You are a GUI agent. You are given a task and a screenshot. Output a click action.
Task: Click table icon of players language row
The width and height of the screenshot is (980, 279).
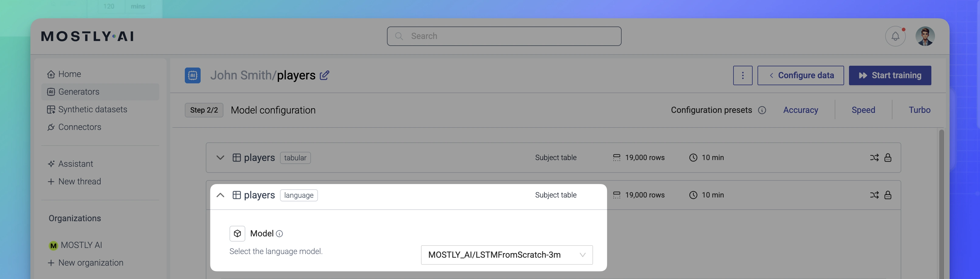(236, 195)
